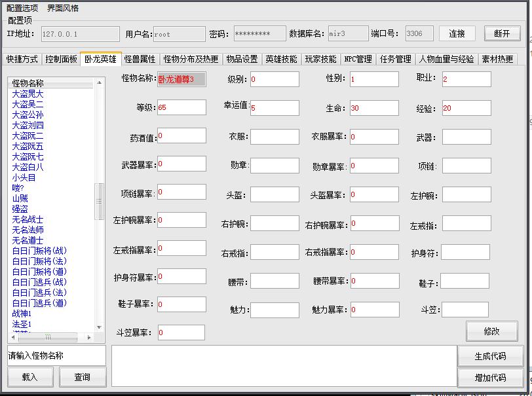Select 小头目 in the monster list
The height and width of the screenshot is (396, 532).
24,177
